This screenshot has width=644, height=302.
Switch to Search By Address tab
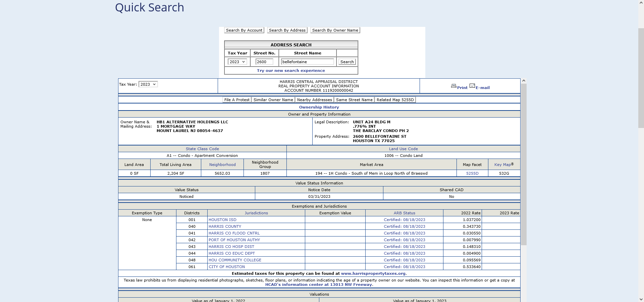coord(287,30)
